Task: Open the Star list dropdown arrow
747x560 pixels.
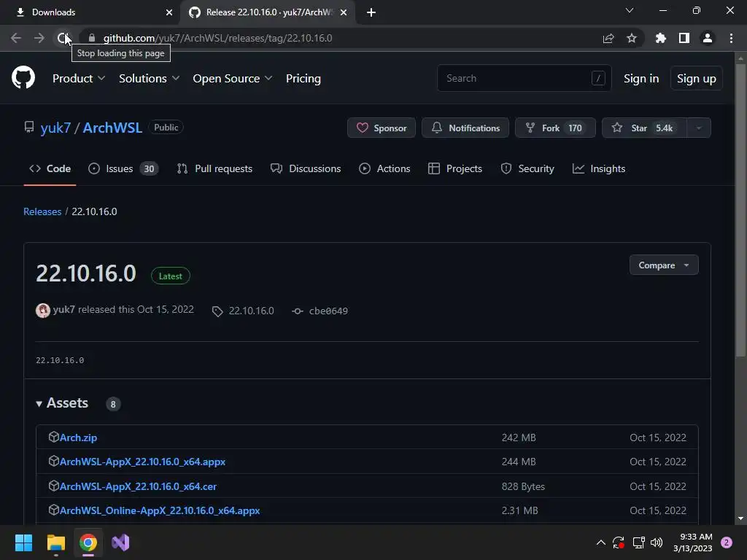Action: pyautogui.click(x=699, y=128)
